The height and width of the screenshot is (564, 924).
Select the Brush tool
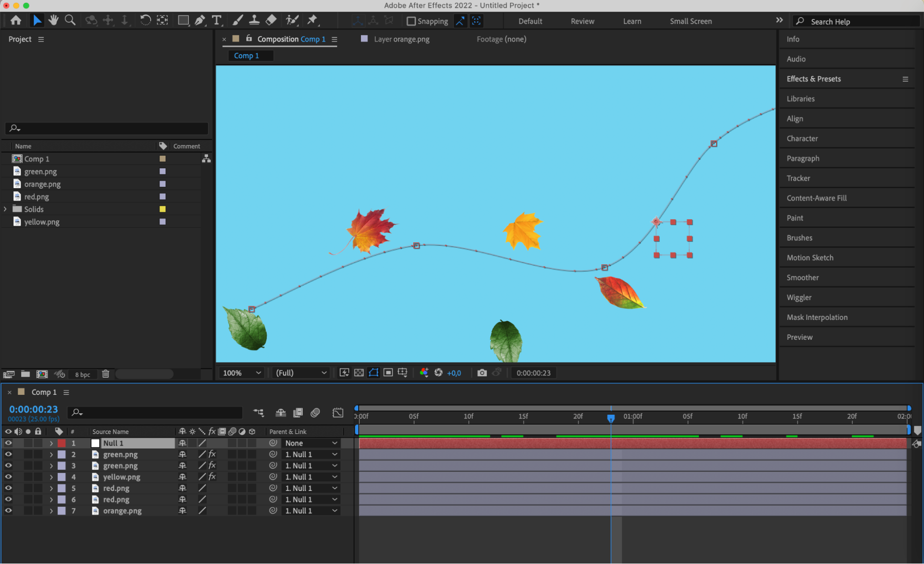(x=238, y=20)
